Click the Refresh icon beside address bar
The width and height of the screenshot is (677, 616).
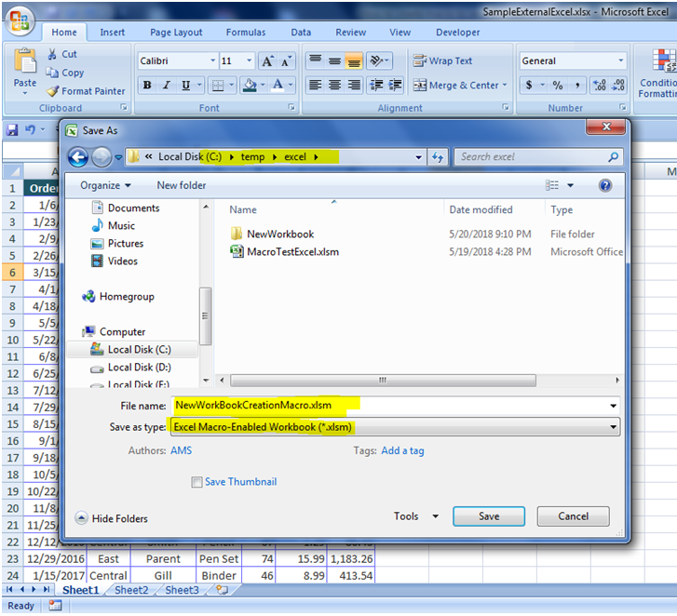coord(438,157)
